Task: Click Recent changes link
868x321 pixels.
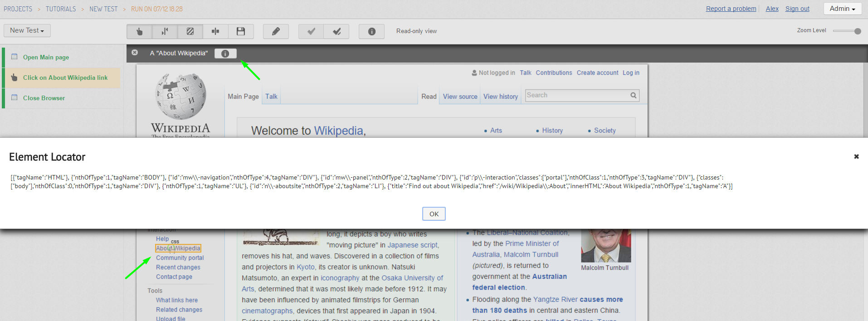Action: (178, 267)
